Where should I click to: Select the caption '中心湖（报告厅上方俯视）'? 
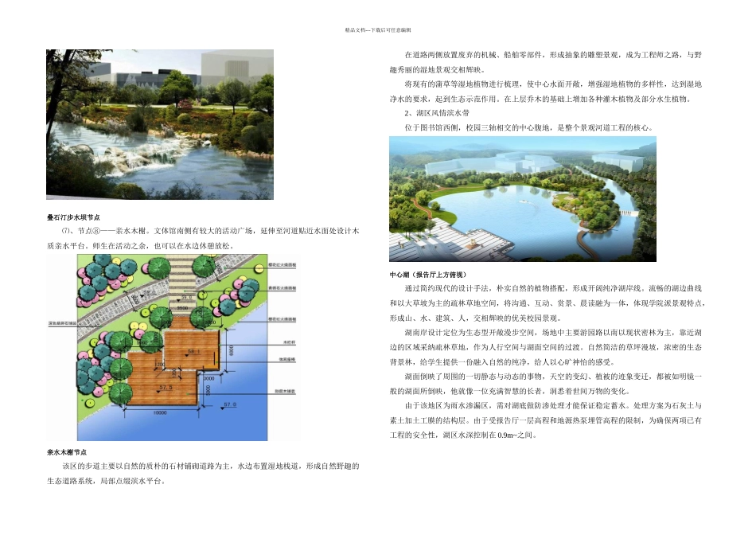(x=428, y=275)
